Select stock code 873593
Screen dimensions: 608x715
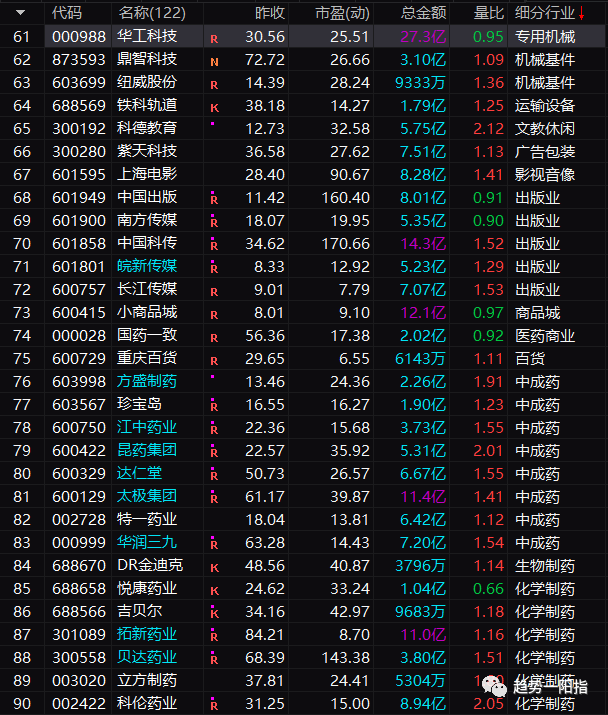[78, 59]
